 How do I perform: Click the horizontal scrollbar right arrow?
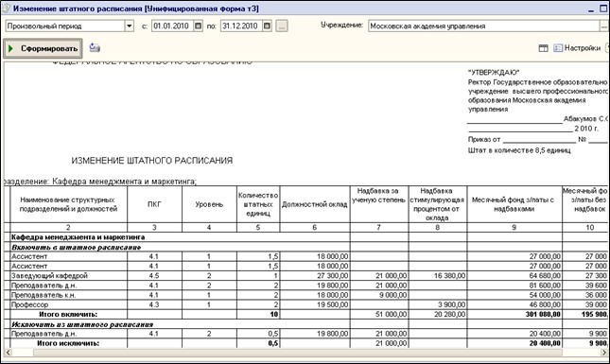coord(604,353)
